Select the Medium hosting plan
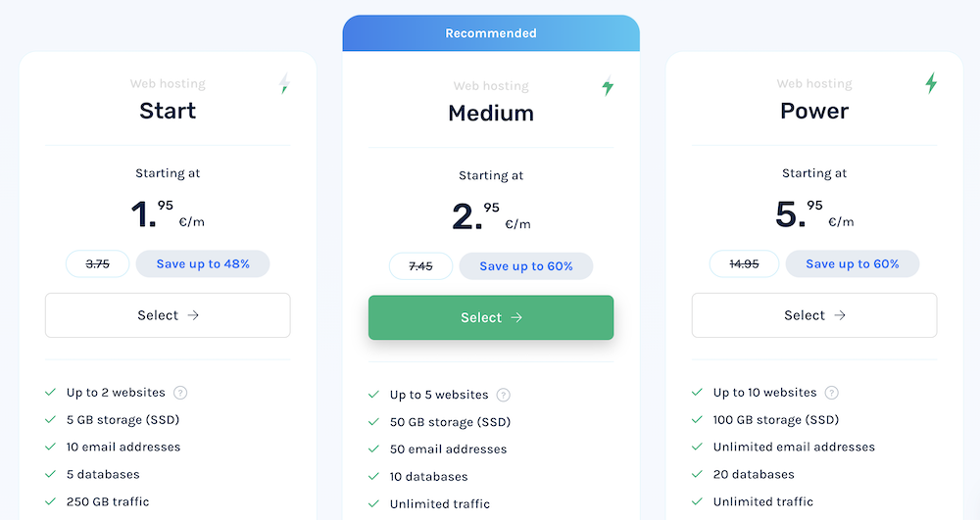The width and height of the screenshot is (980, 520). (x=491, y=317)
